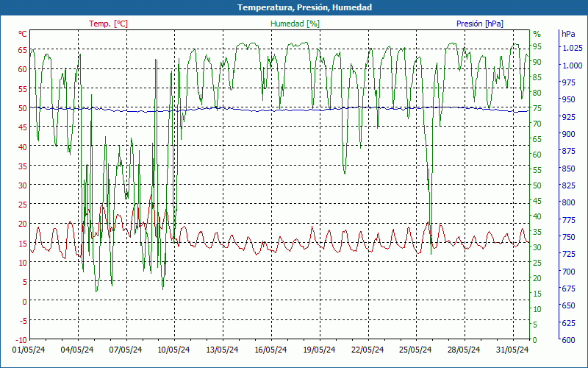Click the green humidity axis value 75
The height and width of the screenshot is (368, 588).
pyautogui.click(x=537, y=108)
